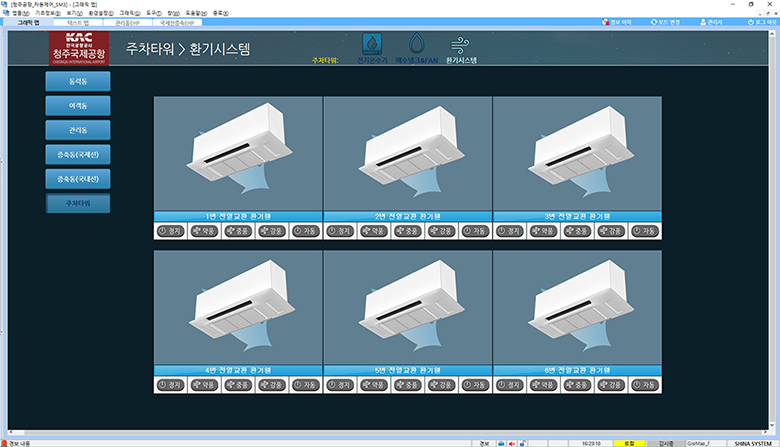Click the 관리자 user icon

click(703, 22)
